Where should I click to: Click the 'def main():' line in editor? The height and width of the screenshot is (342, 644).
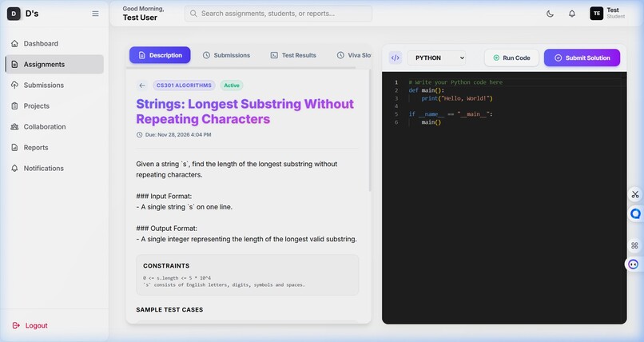[427, 90]
